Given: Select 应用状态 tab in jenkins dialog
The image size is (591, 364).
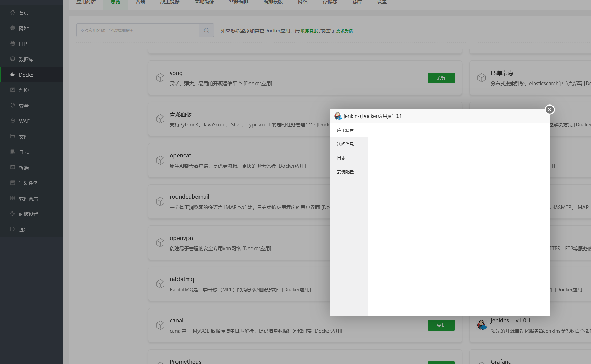Looking at the screenshot, I should (349, 130).
